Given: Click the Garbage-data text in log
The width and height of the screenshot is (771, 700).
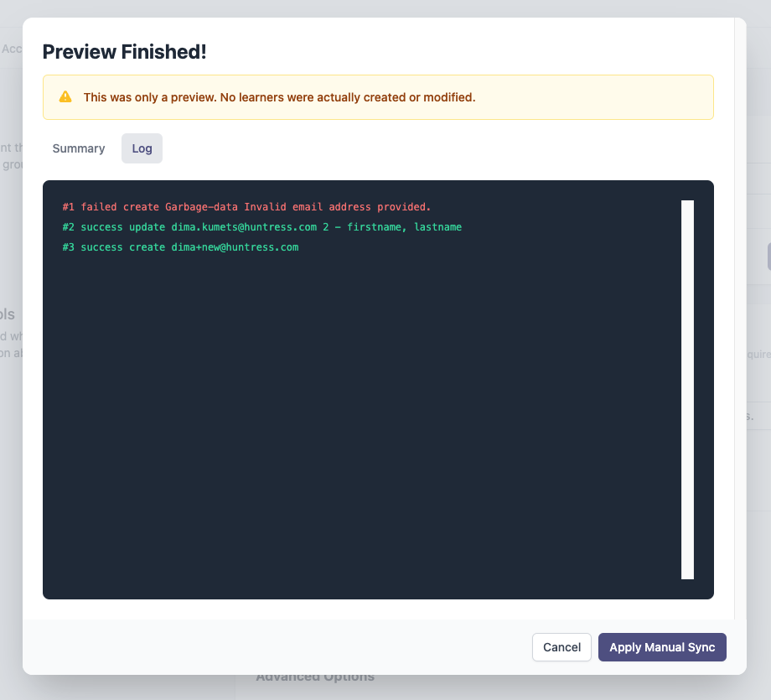Looking at the screenshot, I should [202, 207].
